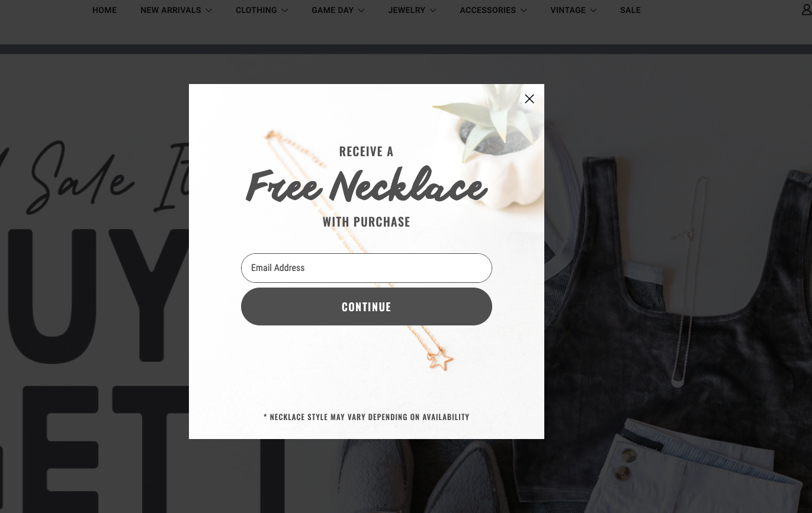Screen dimensions: 812x513
Task: Select the VINTAGE menu label
Action: click(x=567, y=10)
